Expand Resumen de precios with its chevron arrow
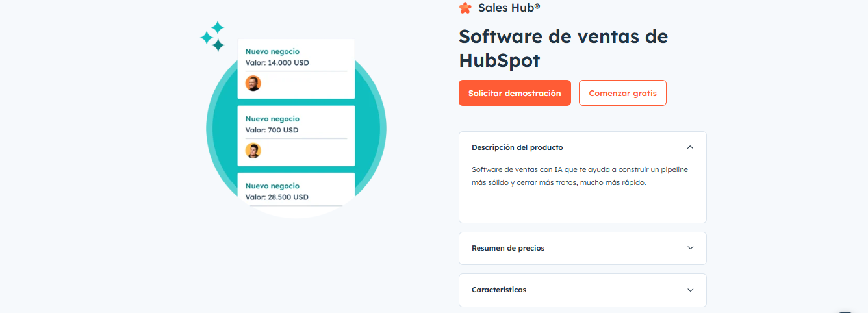Screen dimensions: 868x313 pyautogui.click(x=690, y=248)
